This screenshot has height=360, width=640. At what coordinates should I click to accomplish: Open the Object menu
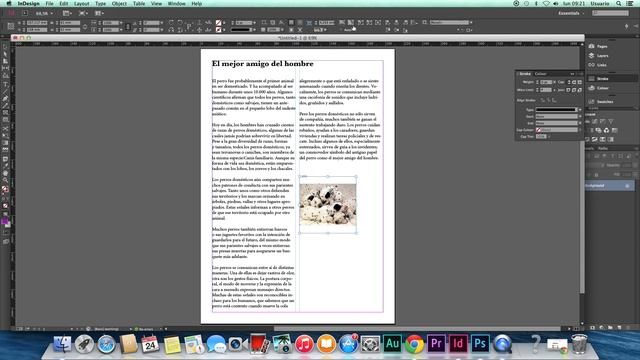tap(119, 3)
